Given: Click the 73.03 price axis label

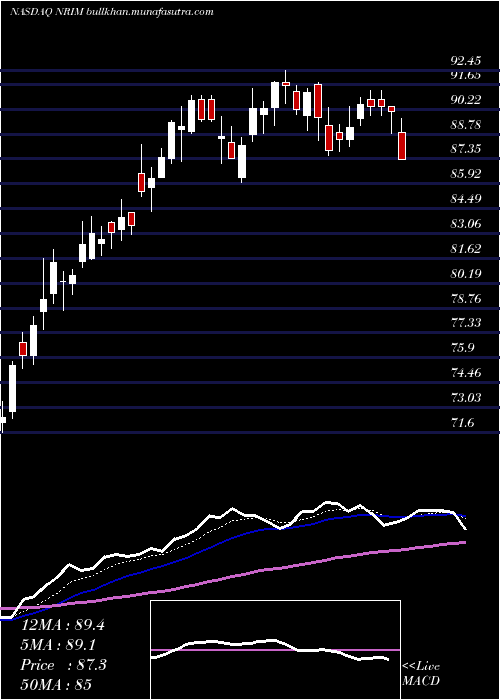Looking at the screenshot, I should pyautogui.click(x=466, y=397).
